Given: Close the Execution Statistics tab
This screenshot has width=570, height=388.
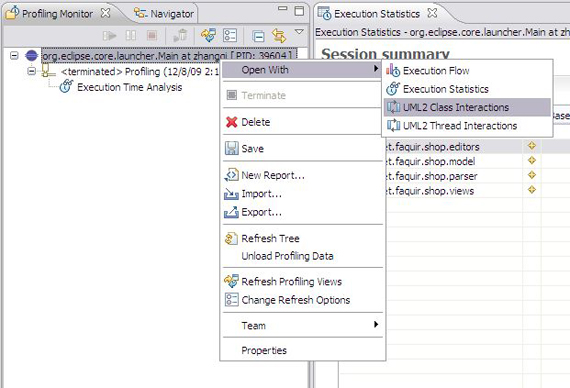Looking at the screenshot, I should (432, 13).
